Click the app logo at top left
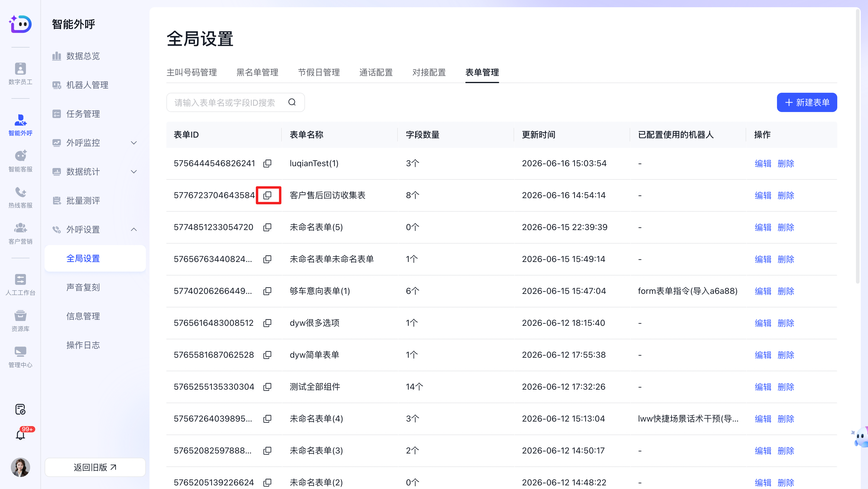The width and height of the screenshot is (868, 489). point(20,24)
